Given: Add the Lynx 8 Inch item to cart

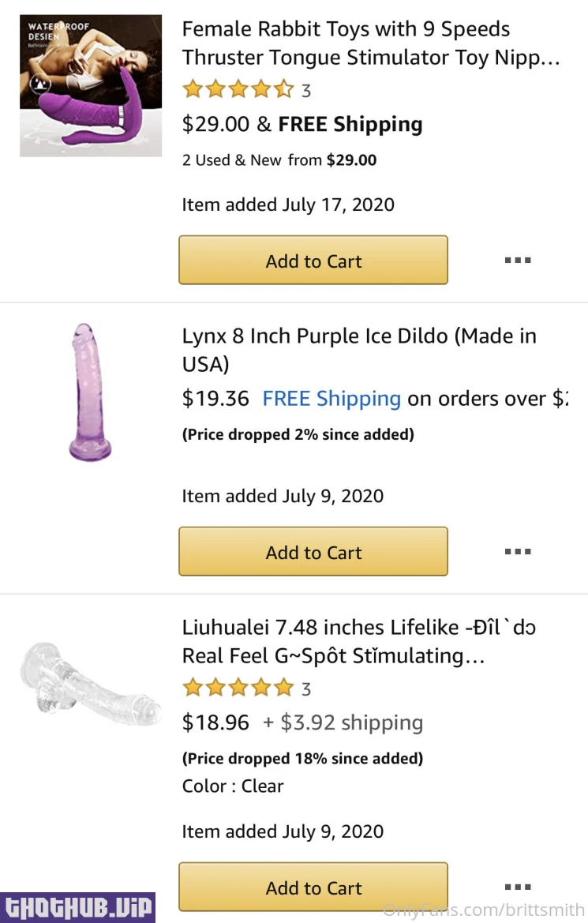Looking at the screenshot, I should click(313, 552).
